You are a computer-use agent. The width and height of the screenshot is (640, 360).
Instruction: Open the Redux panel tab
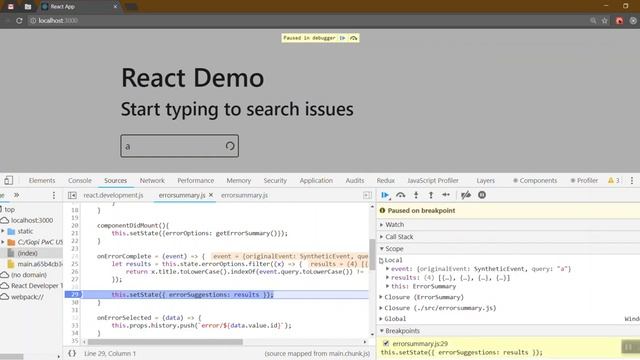(385, 180)
